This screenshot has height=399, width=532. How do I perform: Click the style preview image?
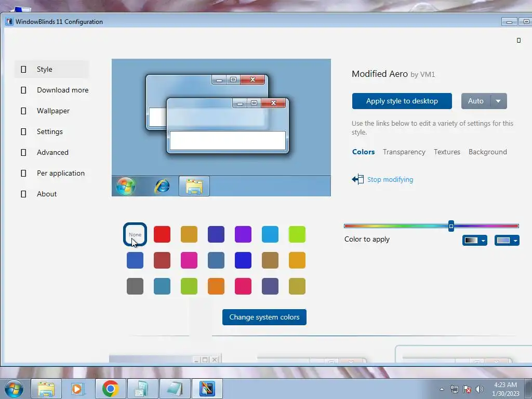pyautogui.click(x=221, y=128)
